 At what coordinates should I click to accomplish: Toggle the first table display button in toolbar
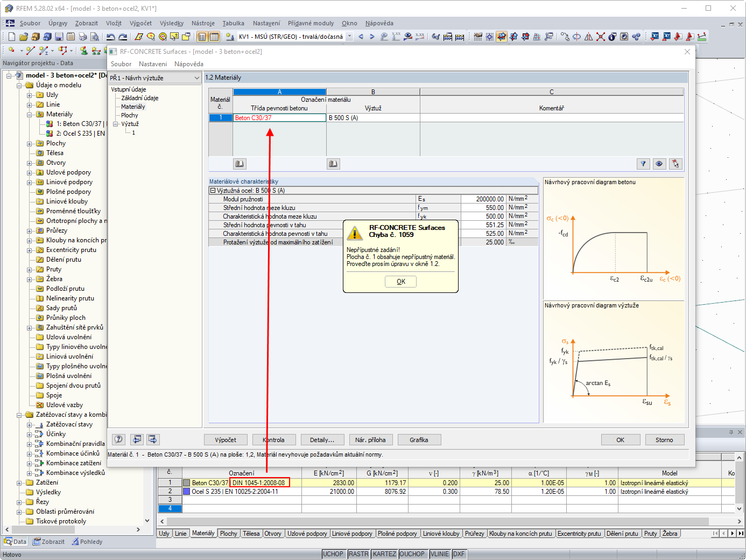click(202, 37)
